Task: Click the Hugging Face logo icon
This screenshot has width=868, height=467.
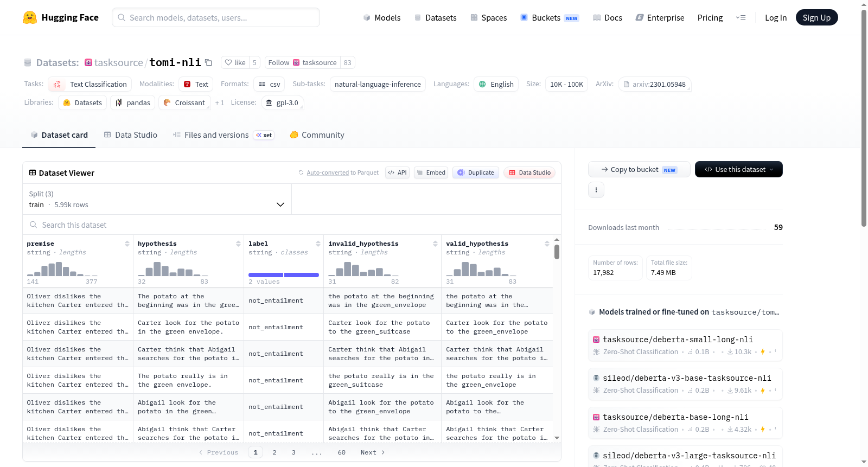Action: point(30,17)
